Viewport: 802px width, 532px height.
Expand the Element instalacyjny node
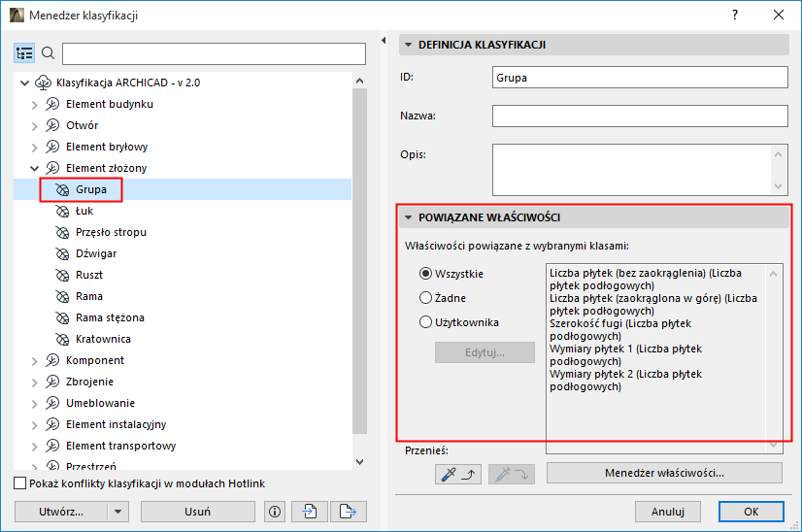[x=34, y=425]
